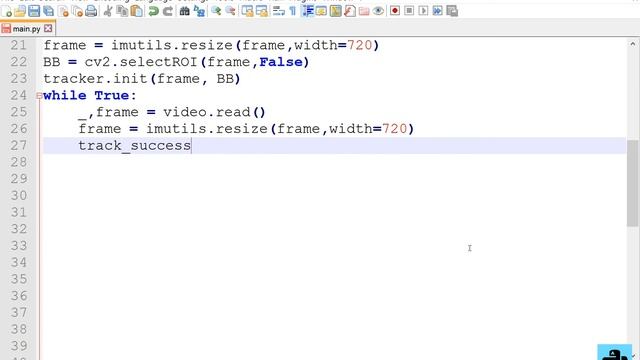Click the 'track_success' text on line 27

coord(135,146)
